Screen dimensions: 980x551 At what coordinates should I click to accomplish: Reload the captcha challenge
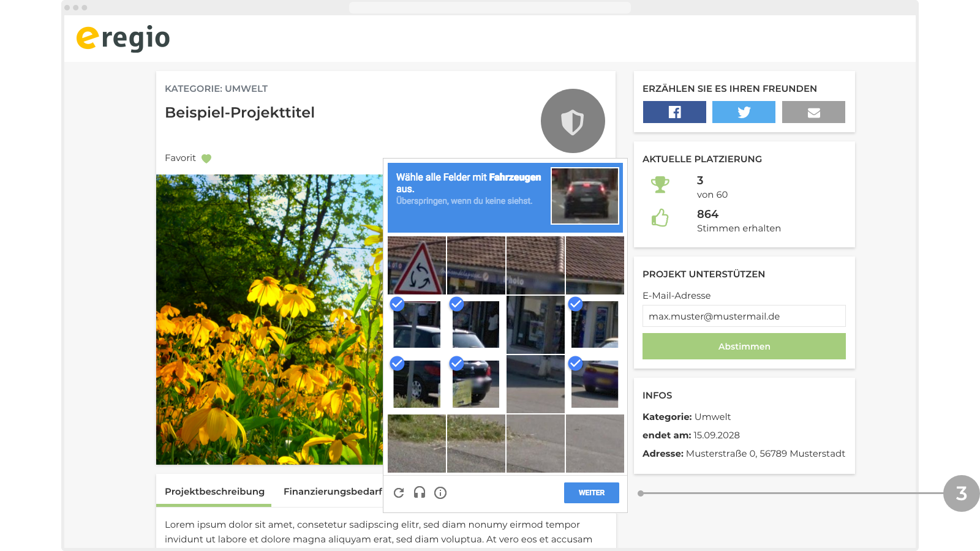[399, 493]
